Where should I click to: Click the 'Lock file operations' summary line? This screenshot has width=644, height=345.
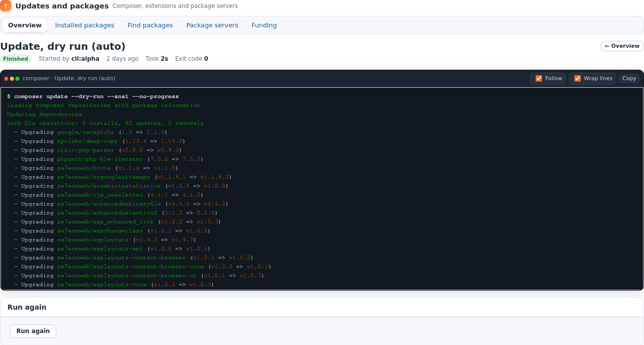click(x=105, y=123)
